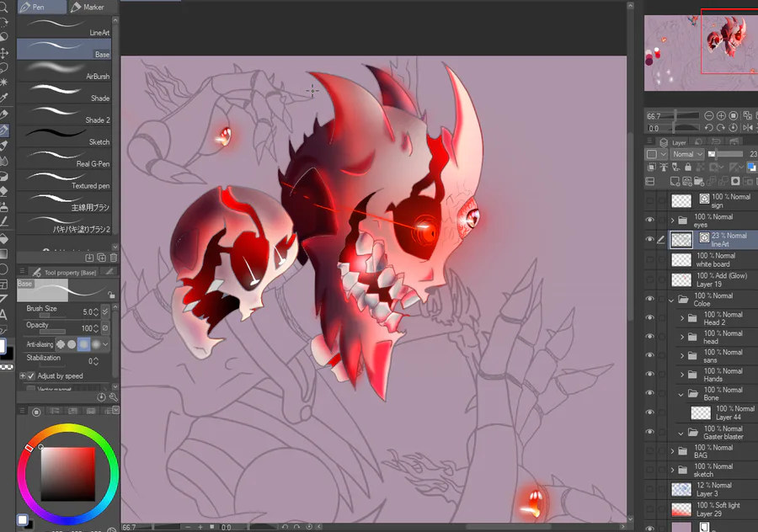The height and width of the screenshot is (532, 758).
Task: Click the duplicate sub tool icon
Action: tap(102, 258)
